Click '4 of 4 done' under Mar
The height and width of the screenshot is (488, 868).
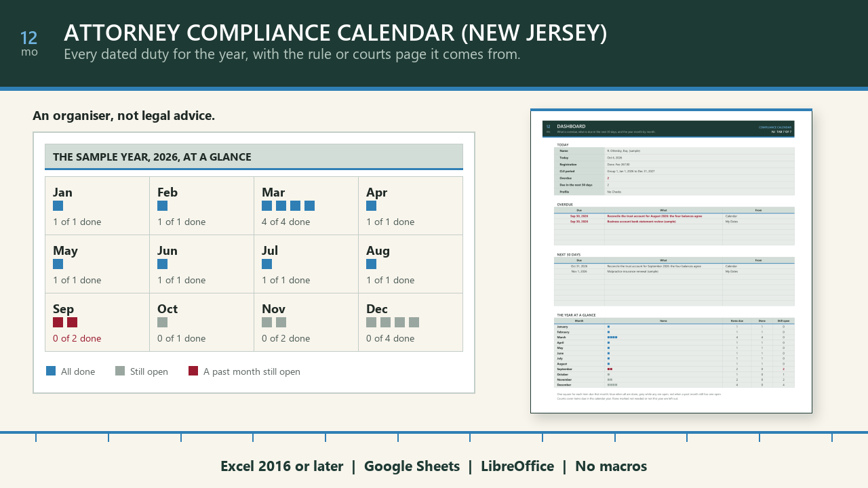pyautogui.click(x=285, y=222)
